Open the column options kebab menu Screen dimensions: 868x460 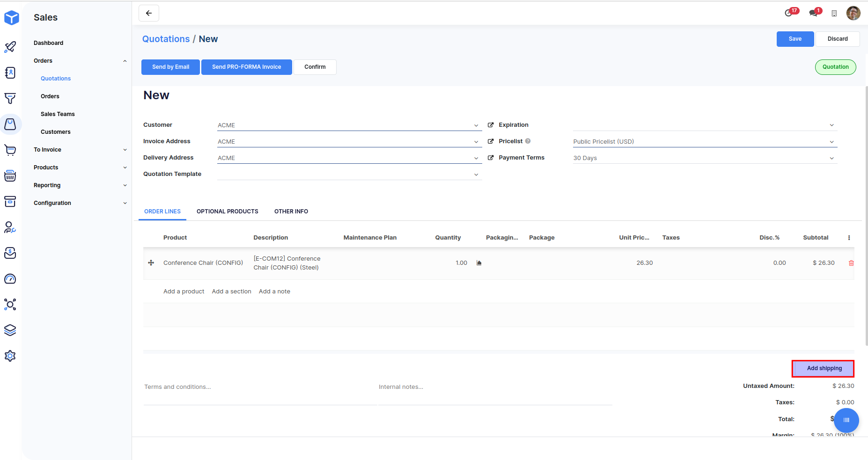pyautogui.click(x=849, y=238)
